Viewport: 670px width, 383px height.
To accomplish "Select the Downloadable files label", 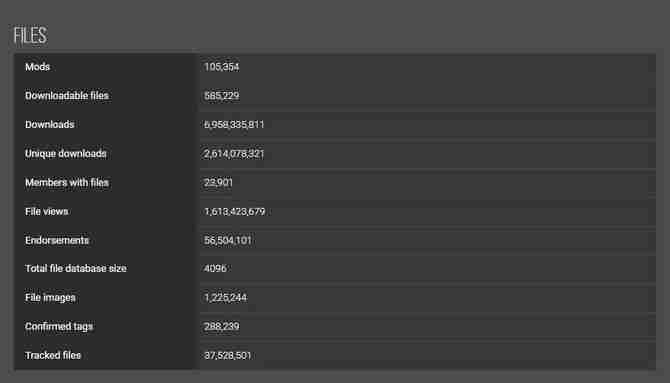I will coord(67,96).
